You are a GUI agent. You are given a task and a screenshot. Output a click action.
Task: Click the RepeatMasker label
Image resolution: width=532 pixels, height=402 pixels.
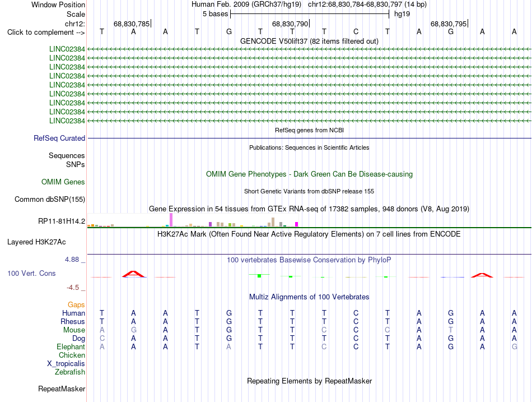point(62,389)
